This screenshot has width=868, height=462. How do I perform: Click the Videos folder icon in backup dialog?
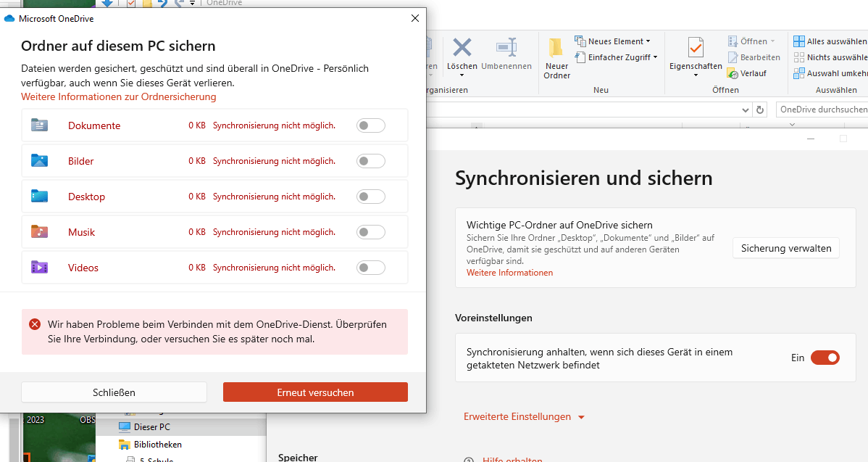pyautogui.click(x=39, y=267)
